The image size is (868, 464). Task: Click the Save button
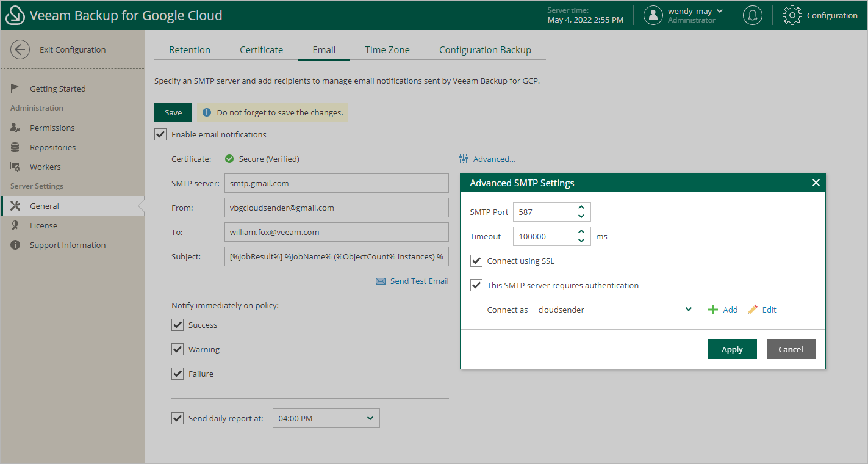click(173, 112)
